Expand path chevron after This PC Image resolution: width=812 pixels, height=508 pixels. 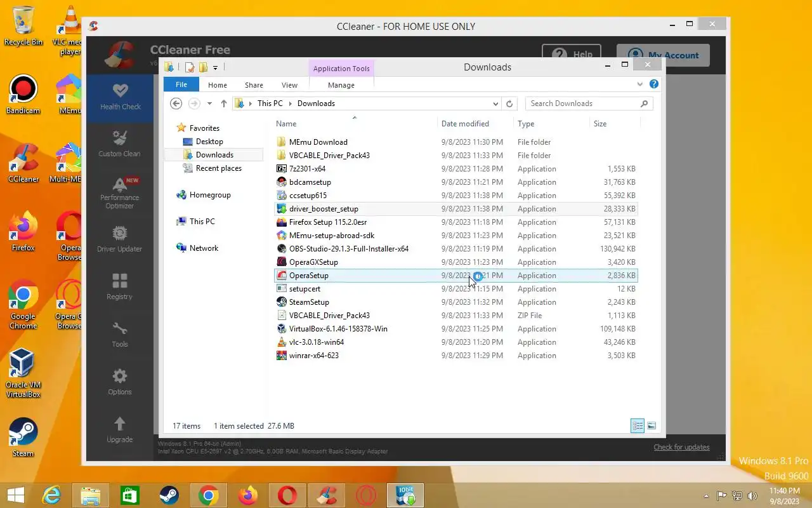291,104
